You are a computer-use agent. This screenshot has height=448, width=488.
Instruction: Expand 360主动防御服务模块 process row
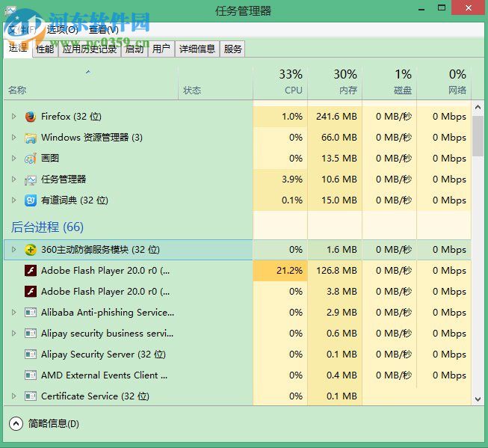coord(13,249)
